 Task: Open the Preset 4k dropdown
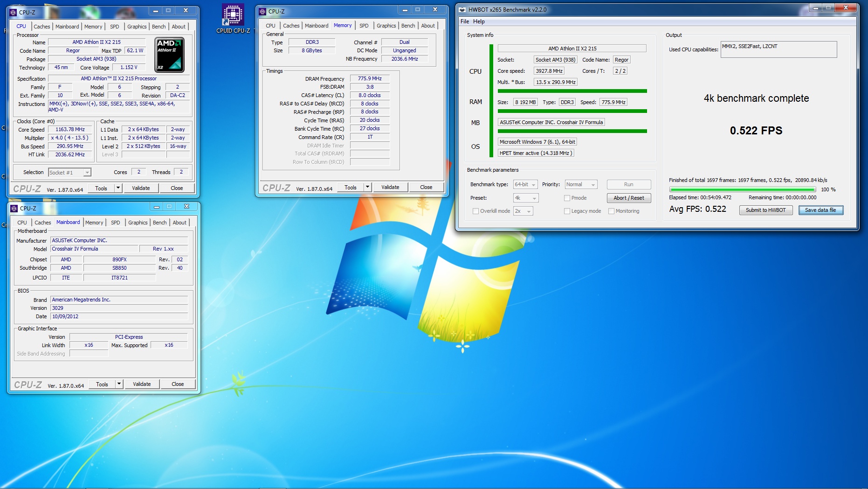(x=526, y=198)
